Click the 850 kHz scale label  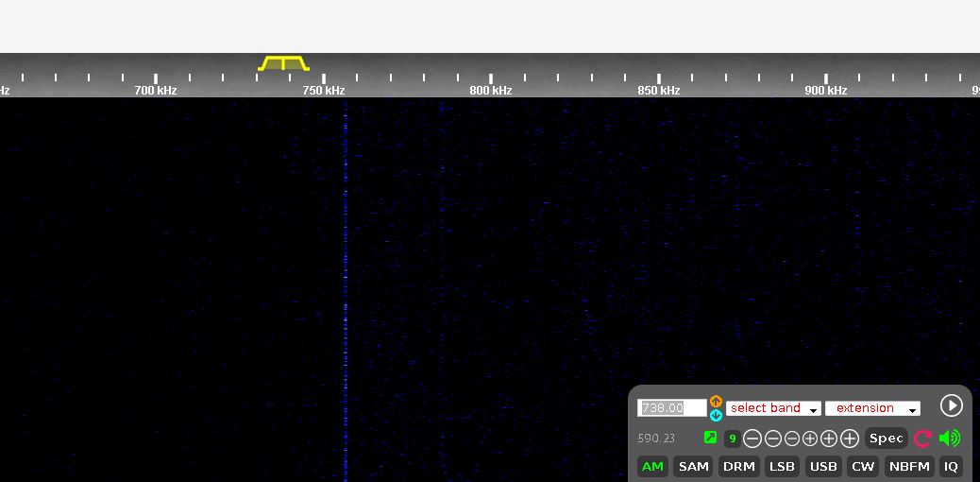pyautogui.click(x=659, y=90)
